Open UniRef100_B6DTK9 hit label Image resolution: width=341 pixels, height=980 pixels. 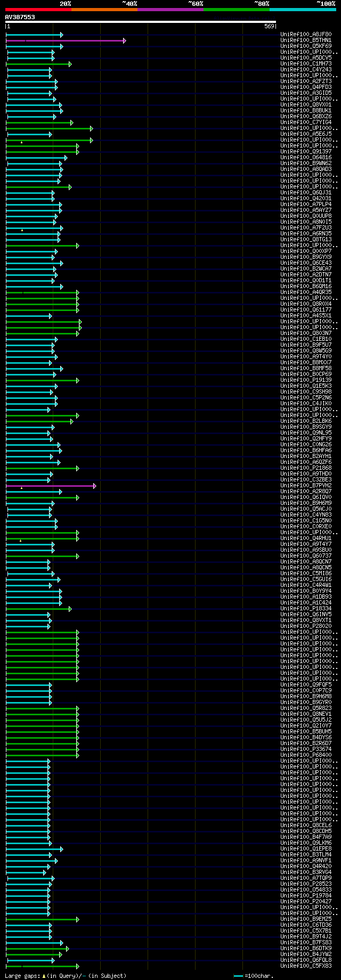click(x=306, y=949)
